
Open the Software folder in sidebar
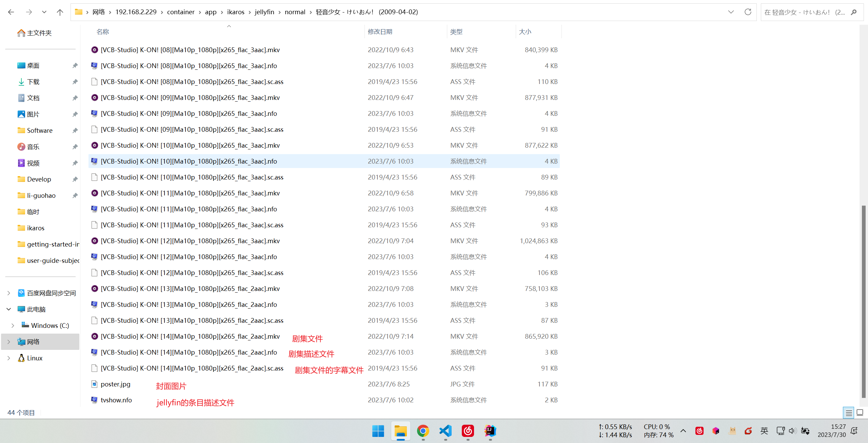tap(35, 130)
